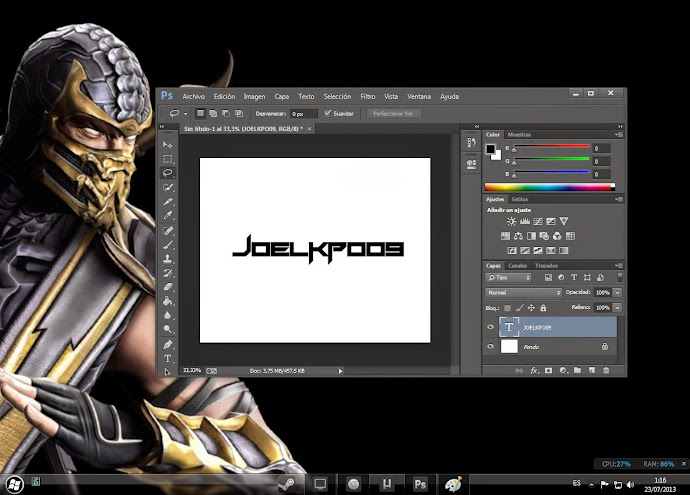Select the Eraser tool

coord(167,286)
